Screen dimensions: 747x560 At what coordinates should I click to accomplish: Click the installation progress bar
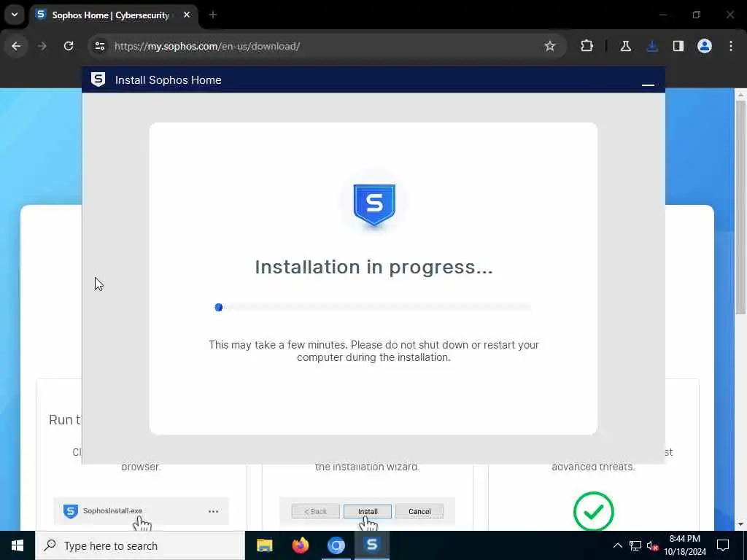click(x=373, y=307)
